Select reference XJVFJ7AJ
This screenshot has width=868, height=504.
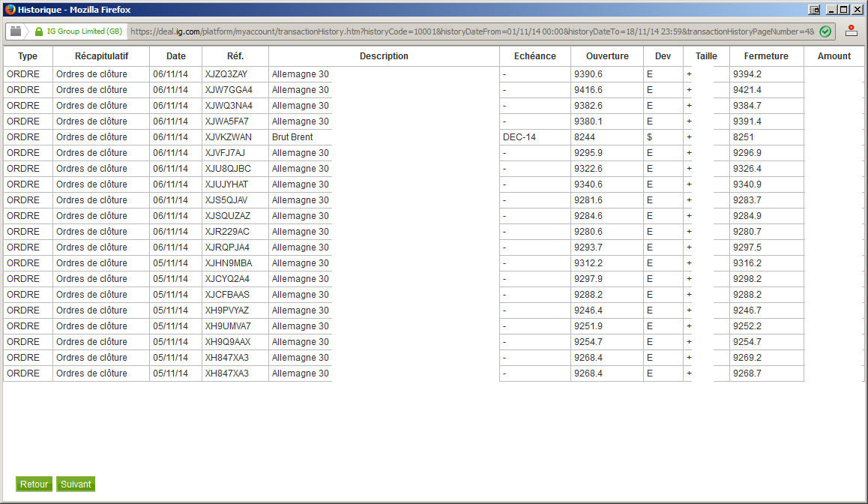tap(225, 153)
